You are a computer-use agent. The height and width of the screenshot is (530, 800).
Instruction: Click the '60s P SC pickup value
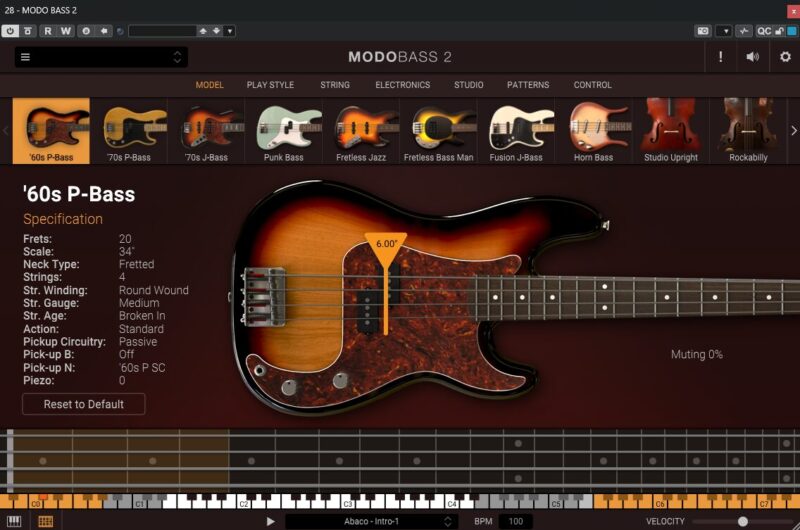142,367
